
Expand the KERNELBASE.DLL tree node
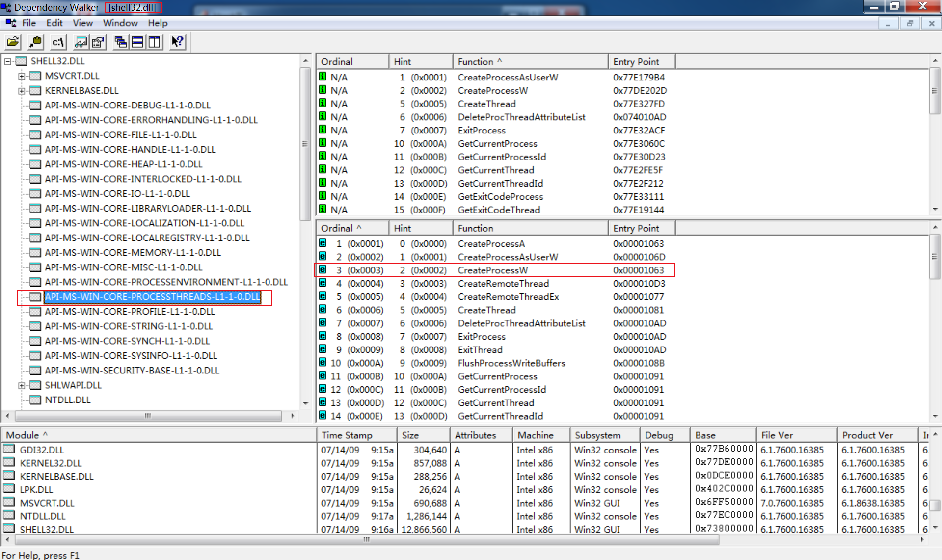point(21,90)
